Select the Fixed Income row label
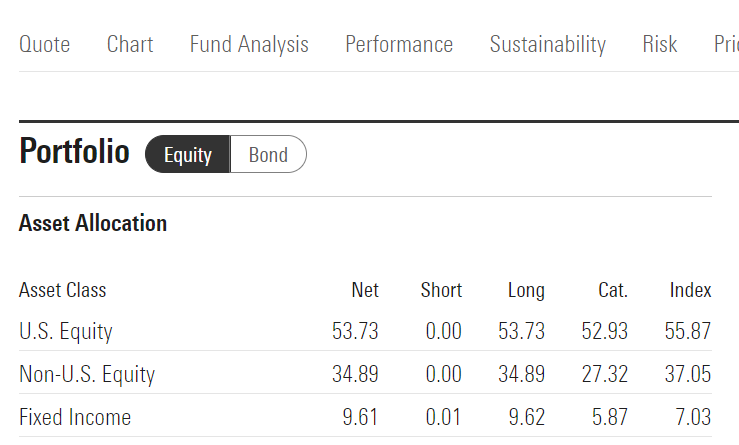739x445 pixels. coord(75,417)
